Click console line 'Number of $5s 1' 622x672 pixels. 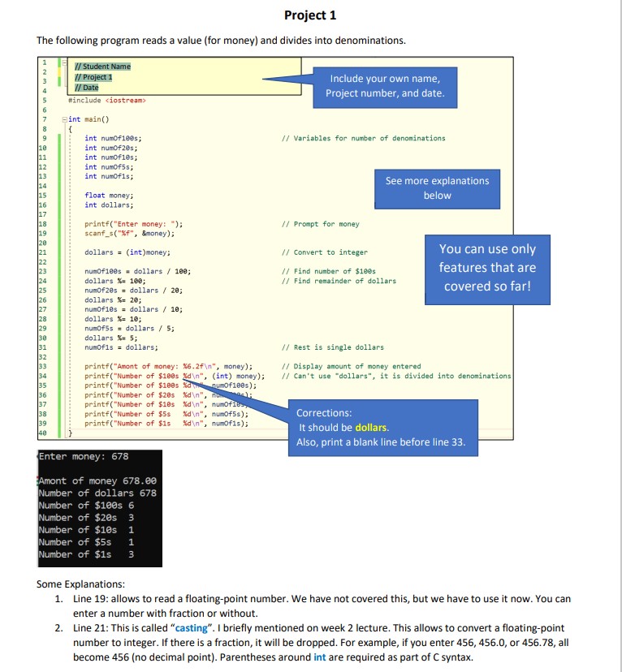(87, 542)
